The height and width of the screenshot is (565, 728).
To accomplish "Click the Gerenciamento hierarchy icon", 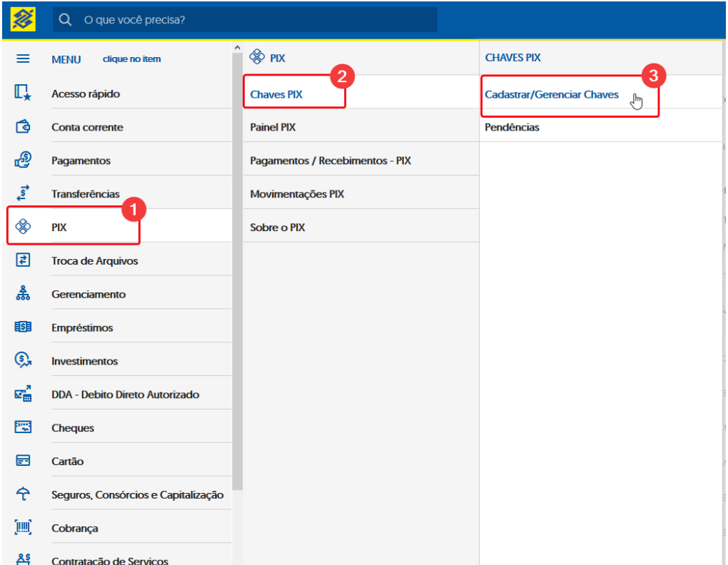I will point(23,293).
